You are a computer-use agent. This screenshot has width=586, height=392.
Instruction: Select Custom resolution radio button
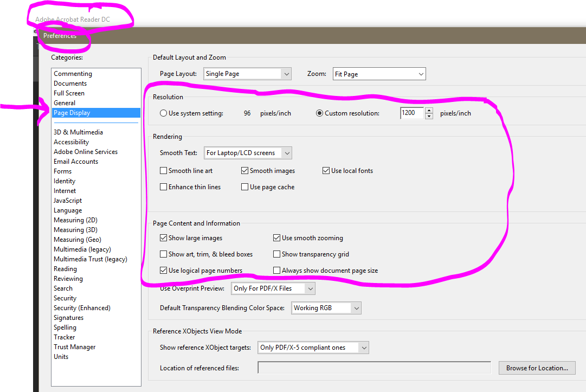tap(319, 113)
